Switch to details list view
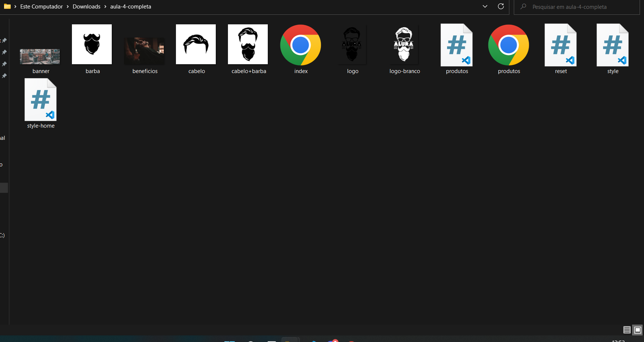Image resolution: width=644 pixels, height=342 pixels. (x=627, y=330)
